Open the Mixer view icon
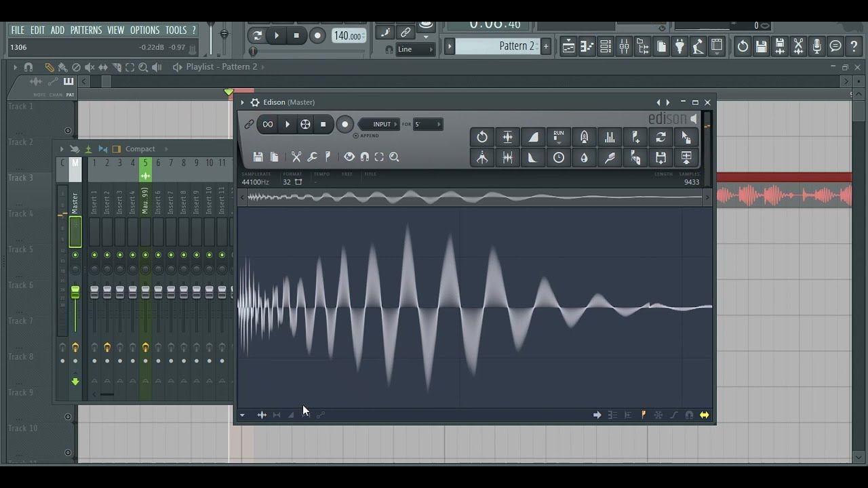Viewport: 868px width, 488px height. (x=624, y=46)
